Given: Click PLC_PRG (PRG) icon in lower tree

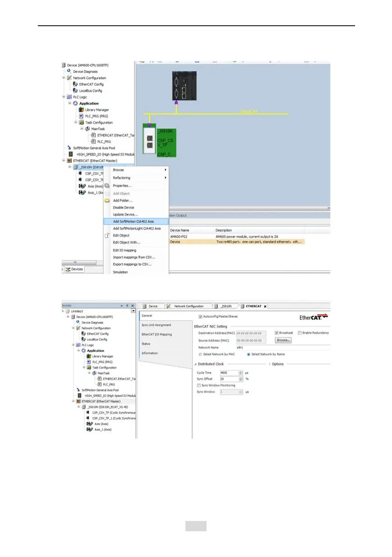Looking at the screenshot, I should click(89, 362).
